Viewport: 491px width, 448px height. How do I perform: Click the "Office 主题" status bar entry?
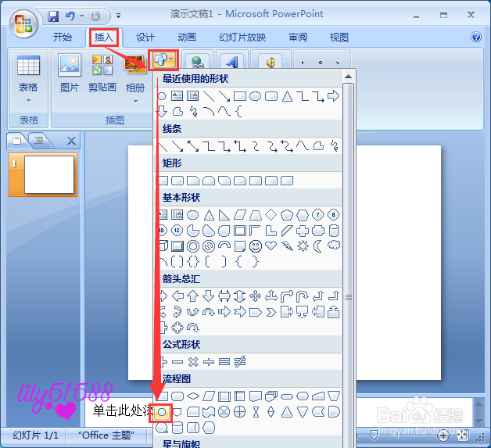point(106,435)
